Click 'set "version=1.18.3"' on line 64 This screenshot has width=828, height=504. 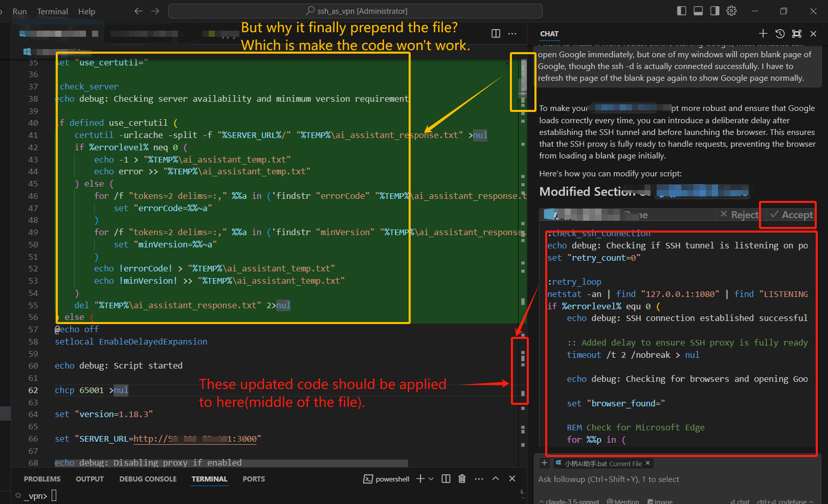[104, 414]
